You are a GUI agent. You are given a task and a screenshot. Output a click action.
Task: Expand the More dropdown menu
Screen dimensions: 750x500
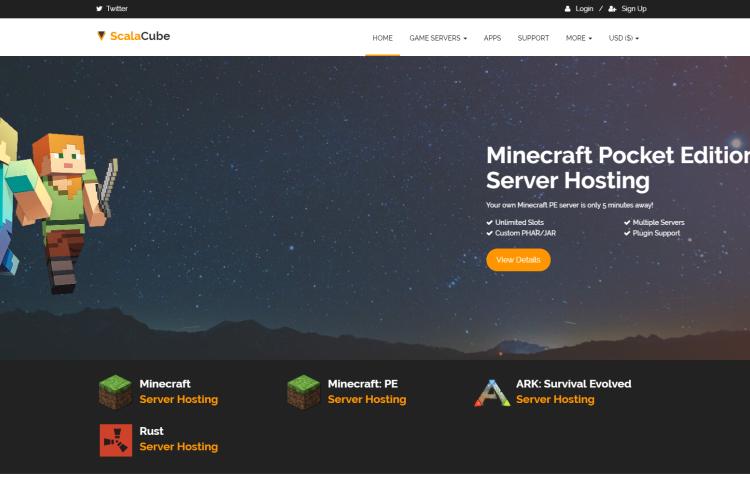579,38
